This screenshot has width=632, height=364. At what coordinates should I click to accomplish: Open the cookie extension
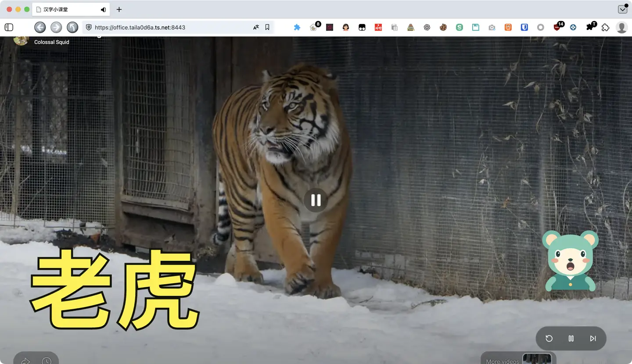[x=443, y=27]
